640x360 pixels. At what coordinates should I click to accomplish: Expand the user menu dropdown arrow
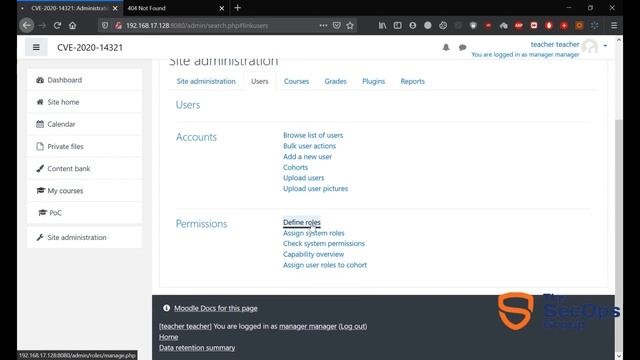(605, 46)
